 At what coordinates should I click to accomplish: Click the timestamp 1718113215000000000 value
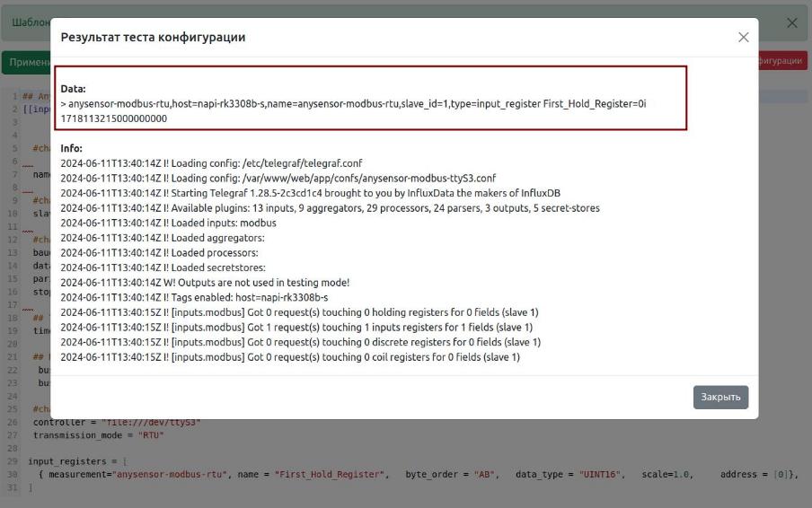coord(113,118)
